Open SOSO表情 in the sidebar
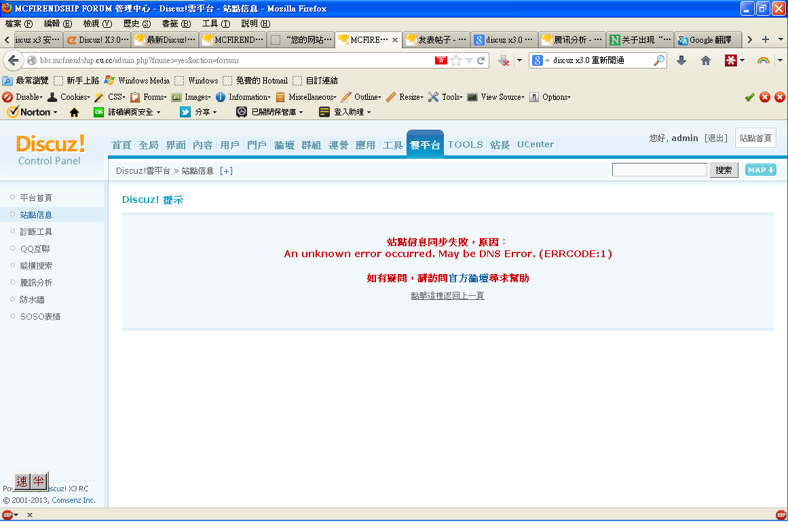The width and height of the screenshot is (788, 532). pyautogui.click(x=40, y=316)
